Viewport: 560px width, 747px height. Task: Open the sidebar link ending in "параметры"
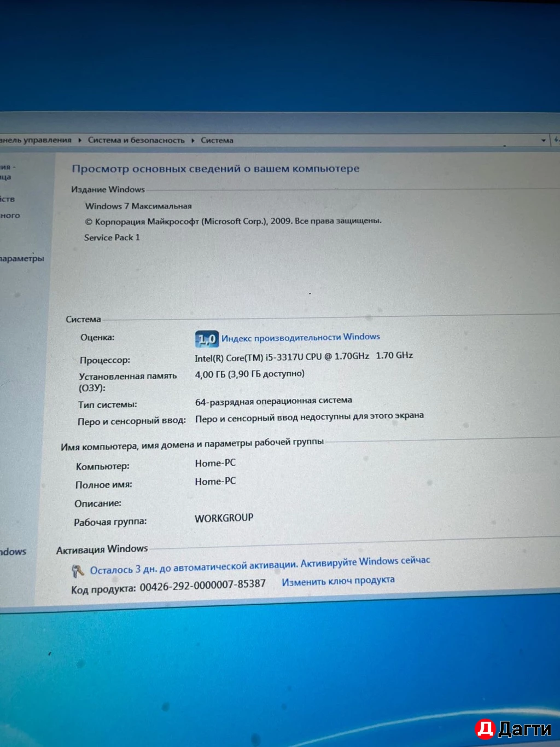pos(22,258)
